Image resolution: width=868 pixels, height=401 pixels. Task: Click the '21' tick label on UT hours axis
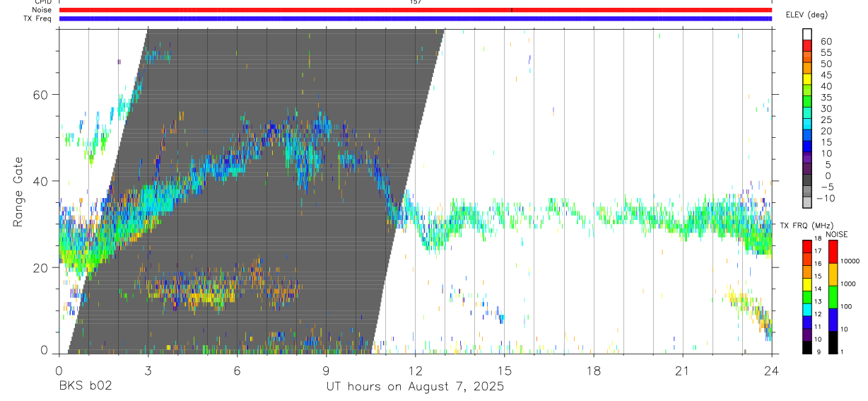point(682,371)
